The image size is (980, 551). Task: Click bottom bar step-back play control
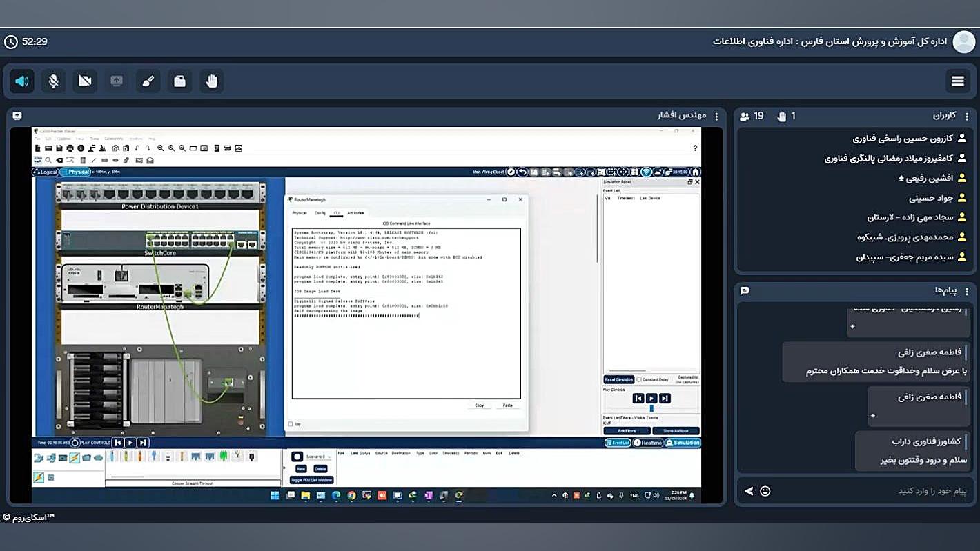coord(118,443)
